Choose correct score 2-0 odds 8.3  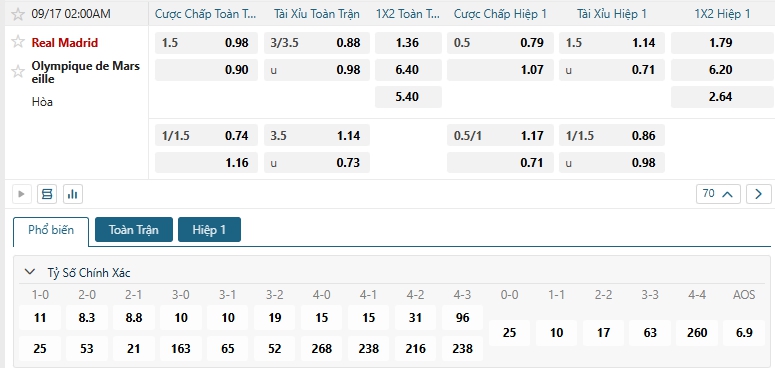(x=87, y=318)
